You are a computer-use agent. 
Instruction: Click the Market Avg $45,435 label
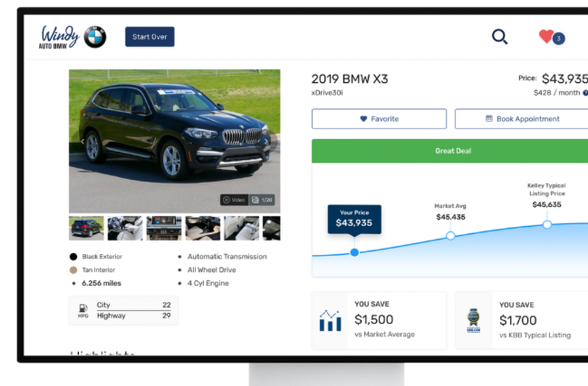pyautogui.click(x=450, y=212)
